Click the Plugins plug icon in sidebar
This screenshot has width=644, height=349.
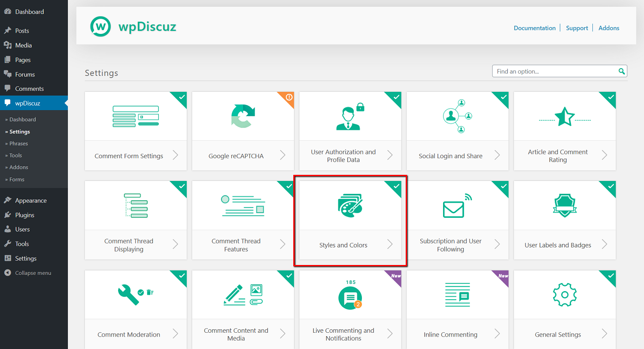(8, 215)
